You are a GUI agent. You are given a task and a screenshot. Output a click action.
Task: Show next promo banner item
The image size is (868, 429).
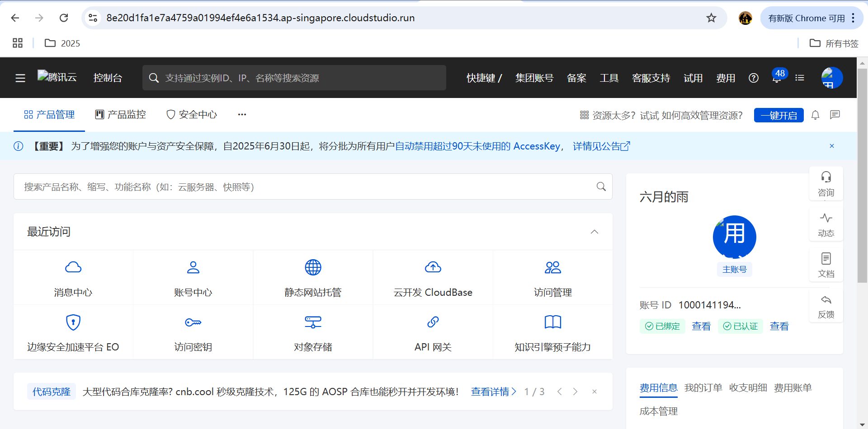[575, 392]
